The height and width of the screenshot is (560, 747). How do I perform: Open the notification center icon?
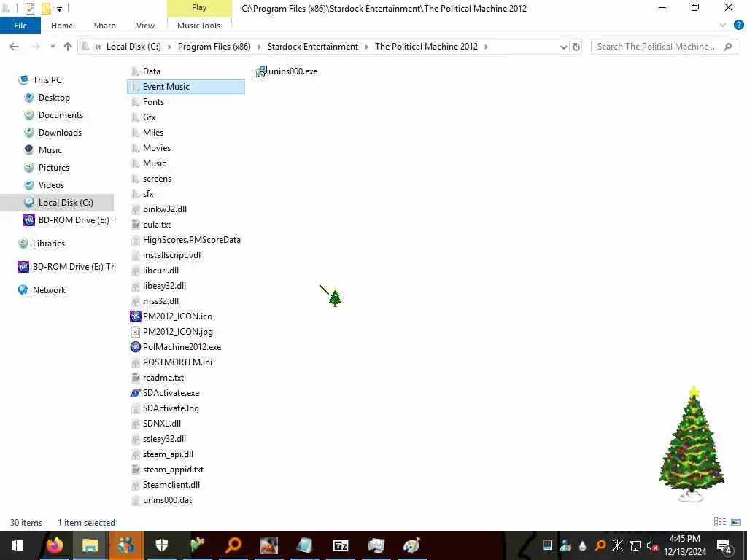coord(724,546)
